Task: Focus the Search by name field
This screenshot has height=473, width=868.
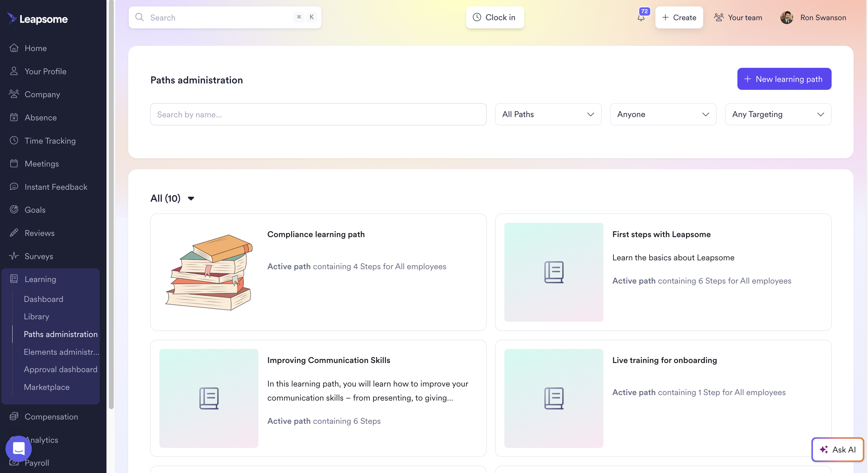Action: (x=318, y=114)
